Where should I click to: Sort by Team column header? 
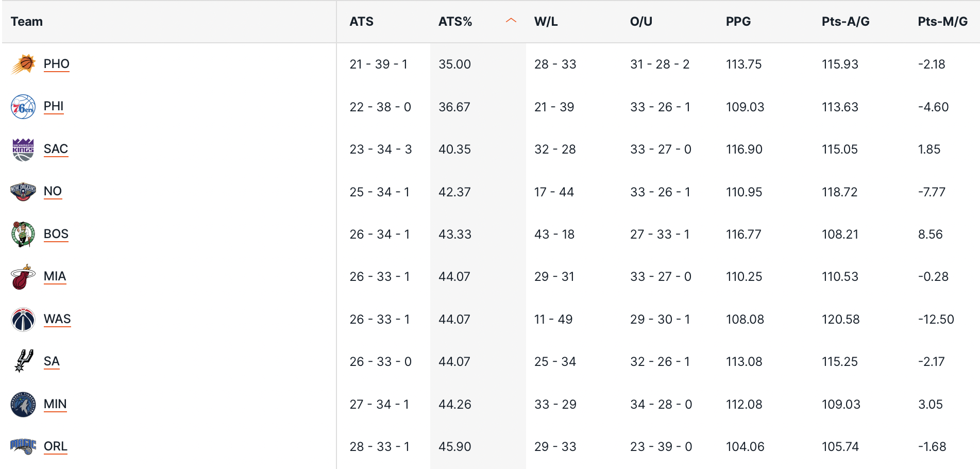tap(27, 22)
